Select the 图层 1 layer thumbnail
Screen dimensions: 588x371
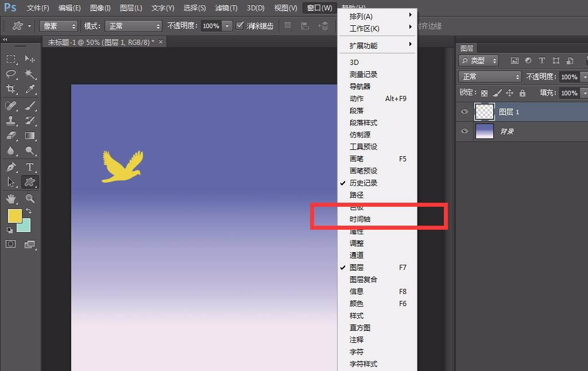485,111
